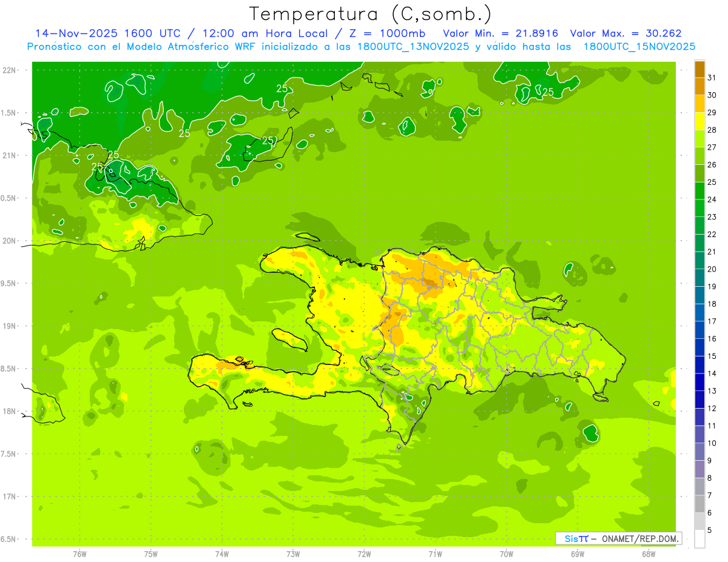Click the legend value 17

click(712, 321)
